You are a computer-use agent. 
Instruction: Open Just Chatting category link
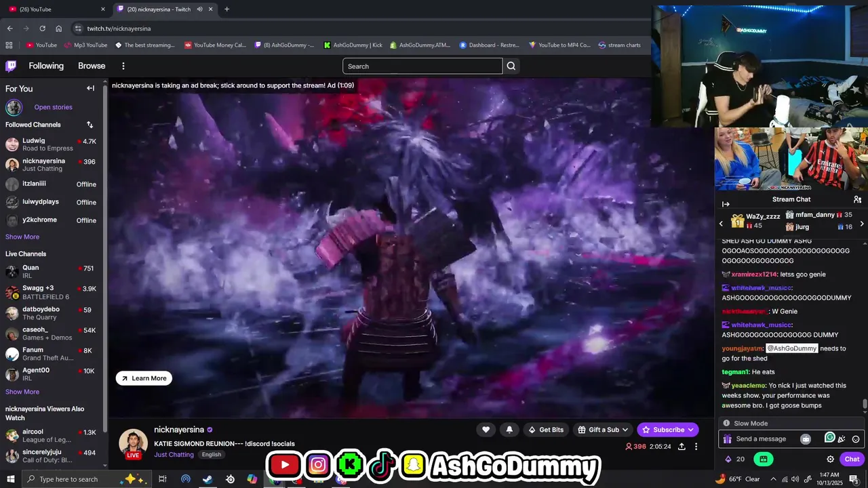tap(174, 455)
